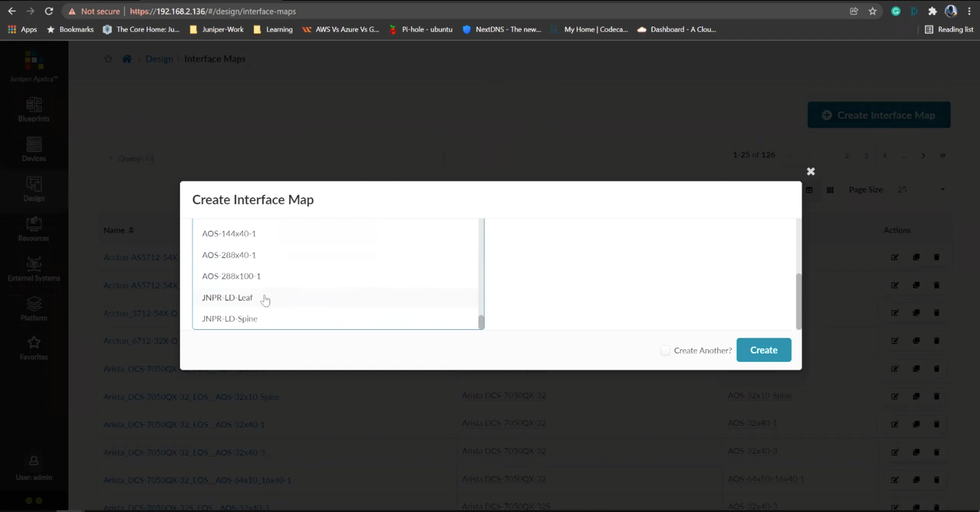Open the browser Extensions puzzle icon
Screen dimensions: 980x512
click(933, 11)
